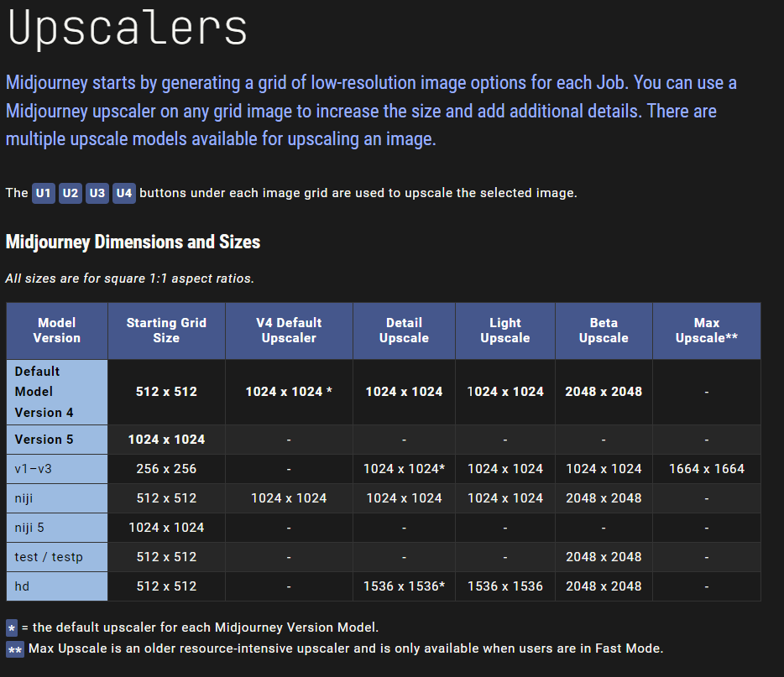Select the Starting Grid Size column header
The height and width of the screenshot is (677, 784).
(x=166, y=331)
